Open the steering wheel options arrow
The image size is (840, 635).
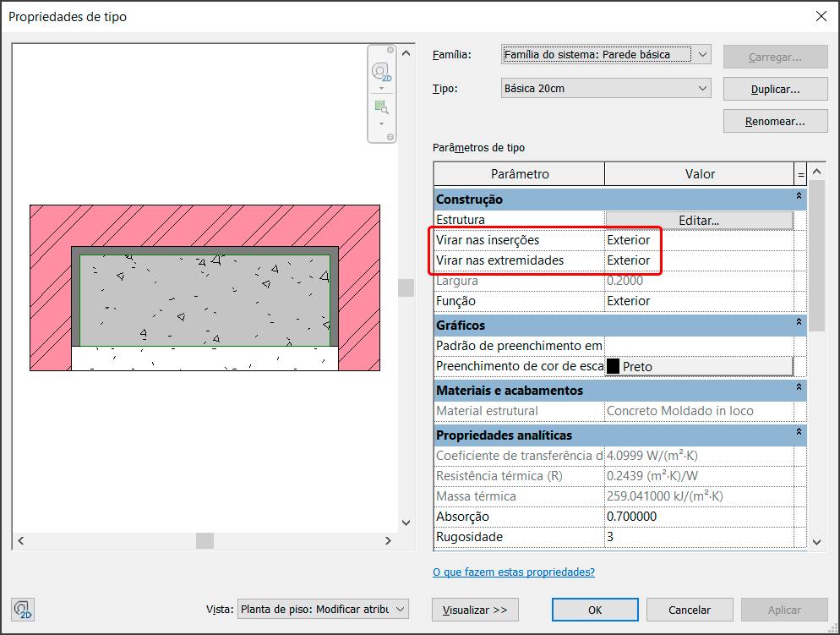pos(382,88)
